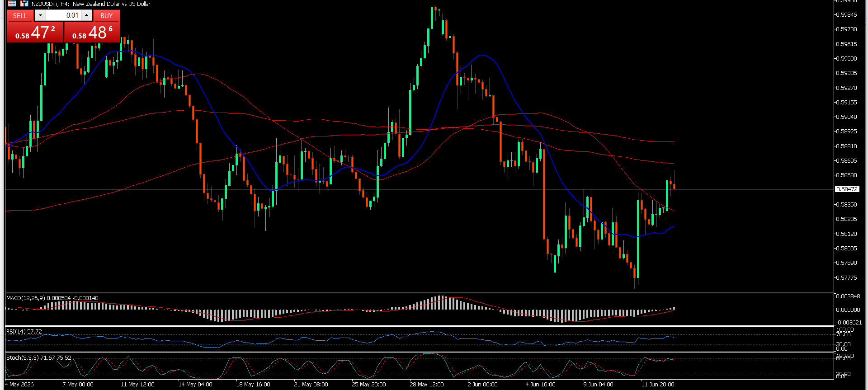Screen dimensions: 868x390
Task: Increase trade volume with up arrow
Action: [87, 15]
